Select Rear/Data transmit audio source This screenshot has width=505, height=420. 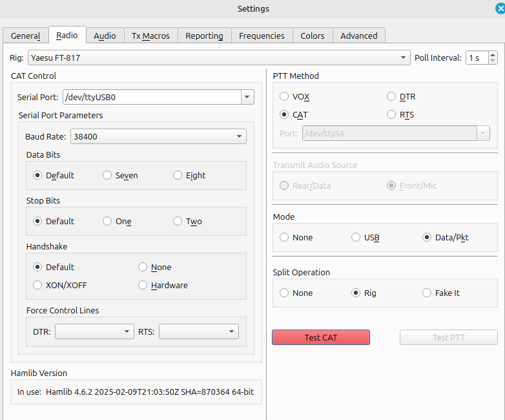(x=305, y=185)
